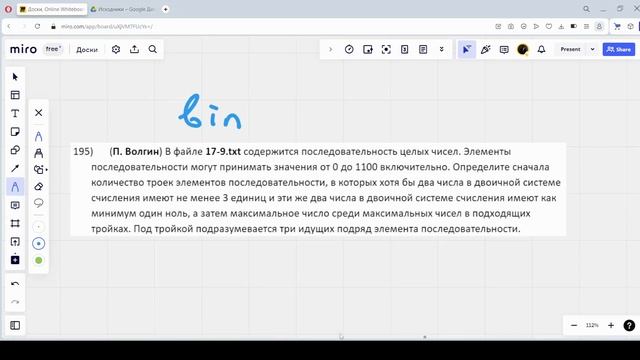Open more apps plus icon in sidebar
Screen dimensions: 640x360
point(15,260)
